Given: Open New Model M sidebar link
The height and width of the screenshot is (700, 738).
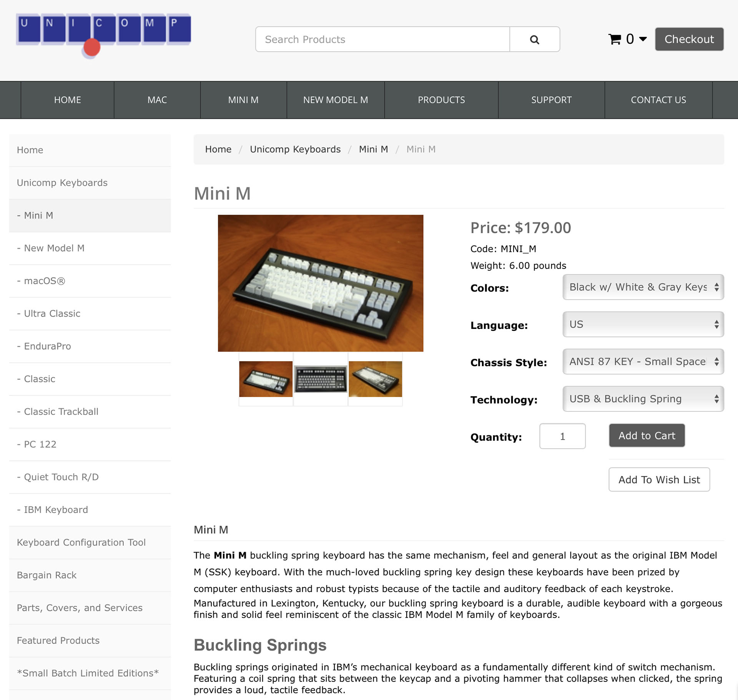Looking at the screenshot, I should [x=90, y=248].
